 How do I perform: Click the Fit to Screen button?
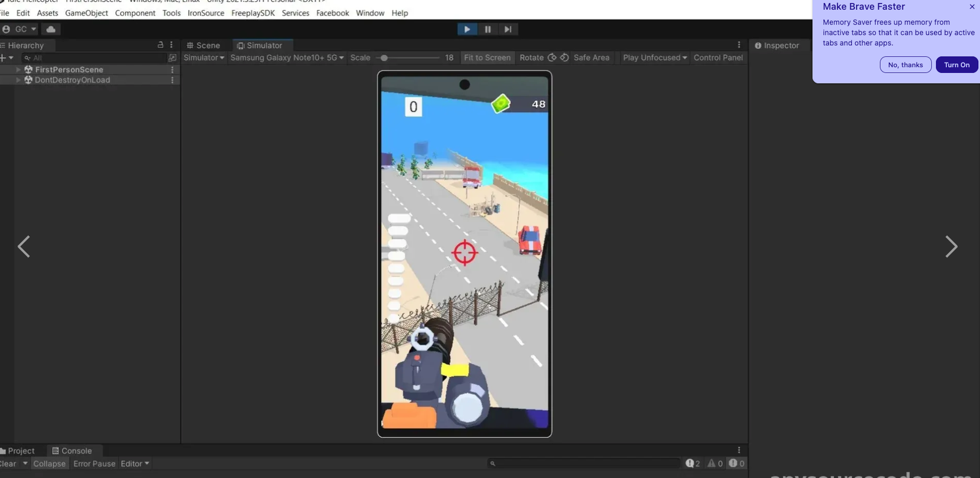coord(487,58)
